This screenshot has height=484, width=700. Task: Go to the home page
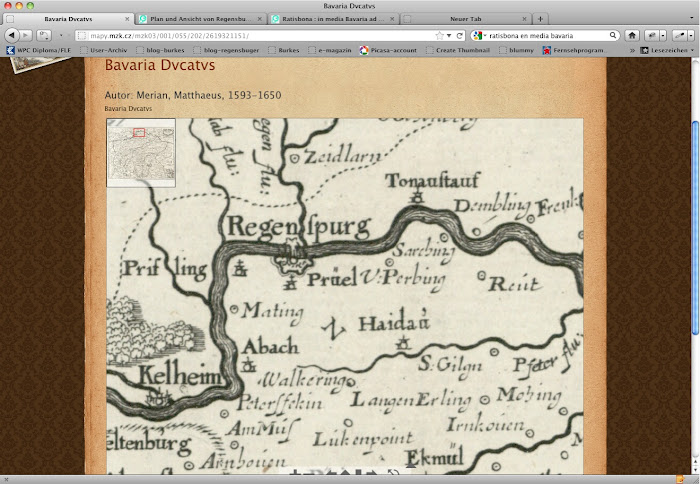(x=632, y=35)
